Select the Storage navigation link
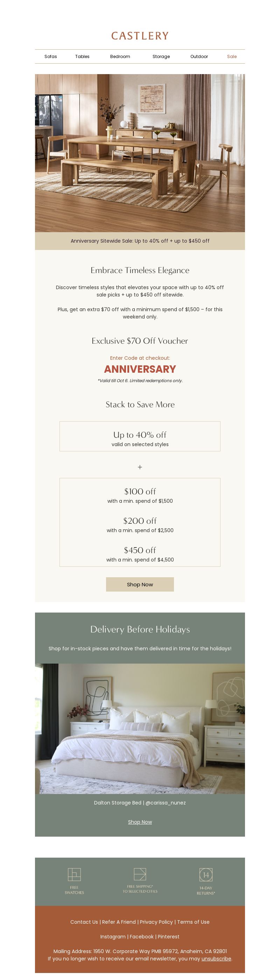 point(161,56)
